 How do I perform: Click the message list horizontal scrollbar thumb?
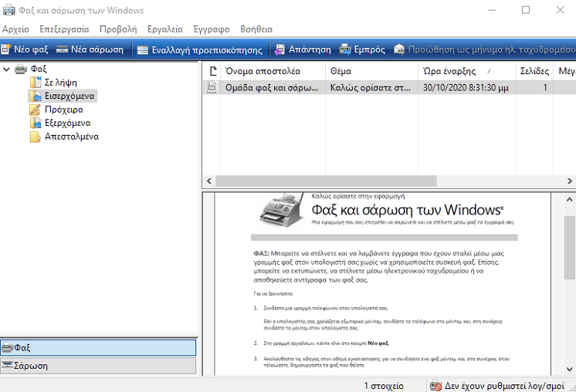tap(326, 181)
